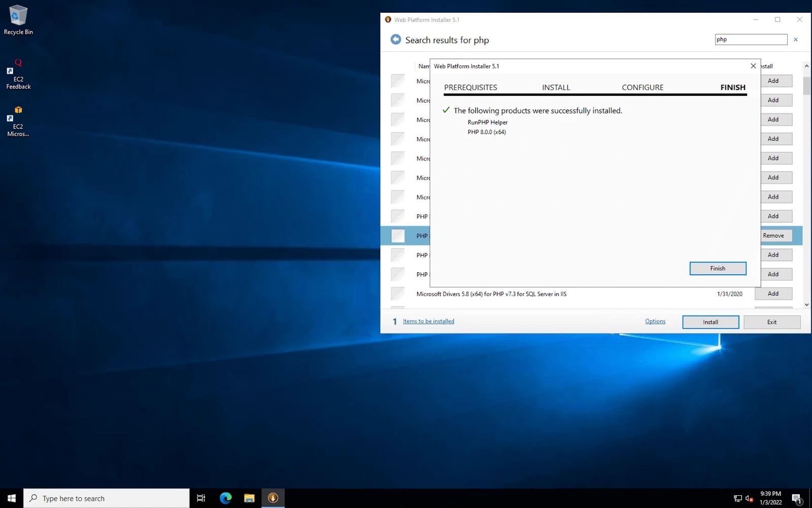Click the Exit button

(x=772, y=322)
